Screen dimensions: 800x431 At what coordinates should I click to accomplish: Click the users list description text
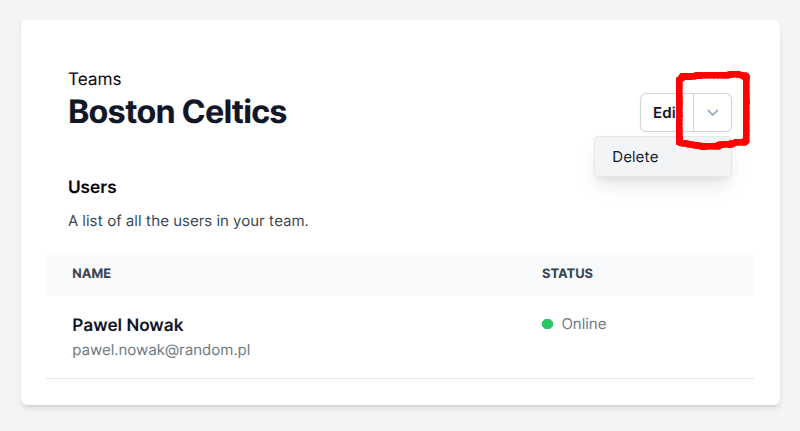[188, 221]
